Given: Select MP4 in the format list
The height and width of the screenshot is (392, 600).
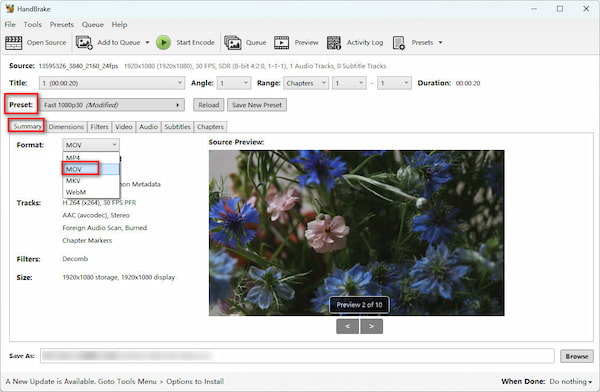Looking at the screenshot, I should pos(91,158).
